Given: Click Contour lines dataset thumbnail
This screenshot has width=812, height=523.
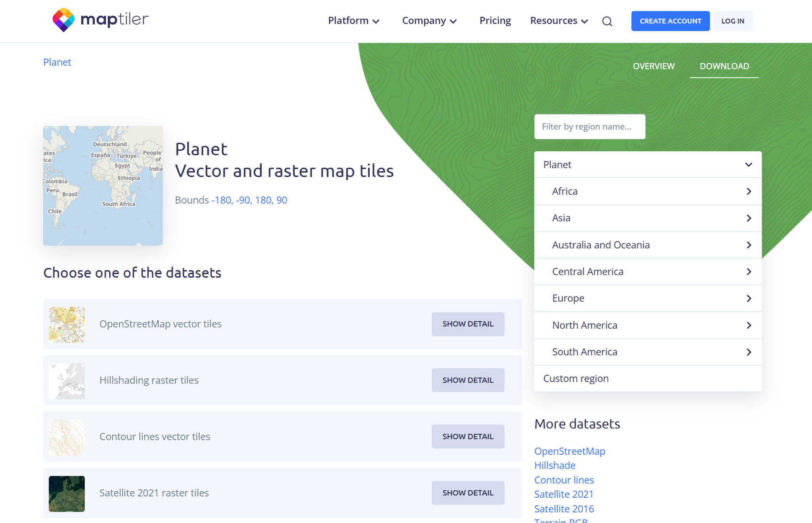Looking at the screenshot, I should (67, 437).
